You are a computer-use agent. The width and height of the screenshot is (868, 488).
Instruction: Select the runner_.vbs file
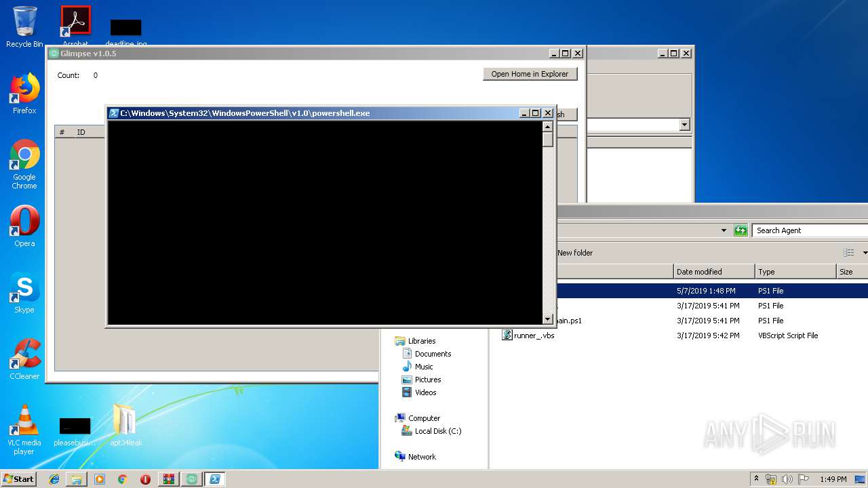(534, 335)
